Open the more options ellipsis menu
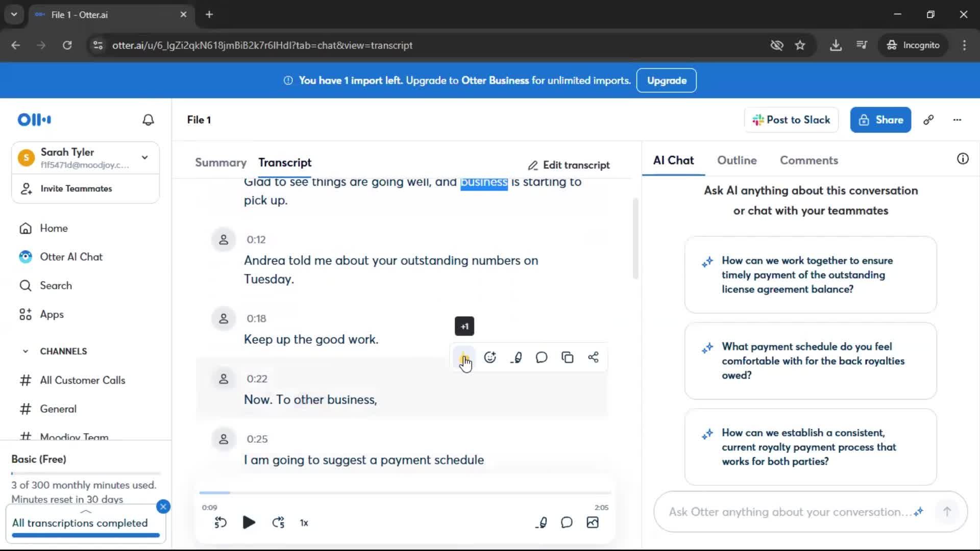This screenshot has width=980, height=551. click(957, 120)
